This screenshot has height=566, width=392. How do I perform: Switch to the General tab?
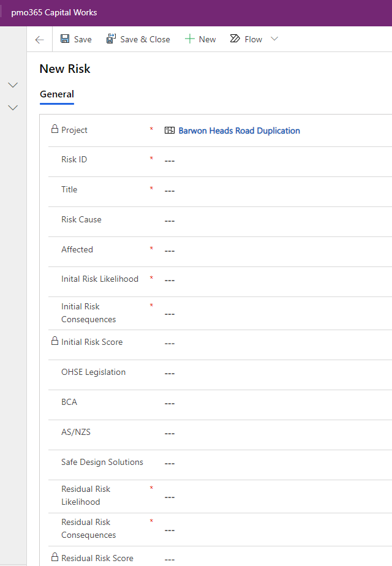click(x=57, y=94)
